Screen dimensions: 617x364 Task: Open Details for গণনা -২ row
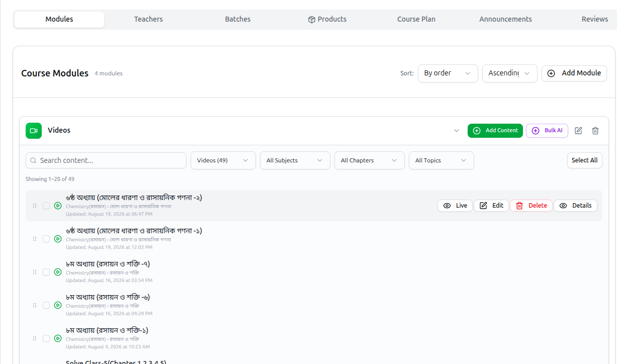(576, 206)
